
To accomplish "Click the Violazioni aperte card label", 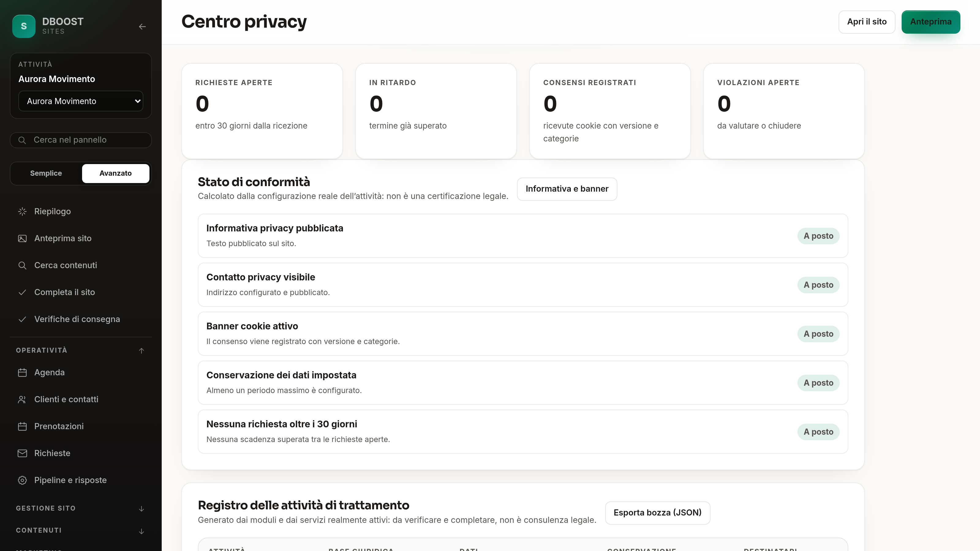I will [x=758, y=83].
